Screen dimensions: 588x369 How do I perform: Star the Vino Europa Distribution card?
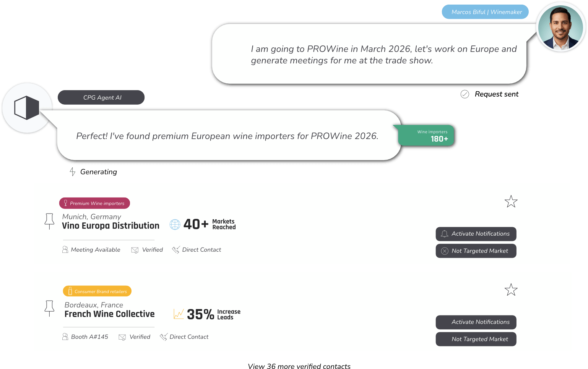[511, 201]
